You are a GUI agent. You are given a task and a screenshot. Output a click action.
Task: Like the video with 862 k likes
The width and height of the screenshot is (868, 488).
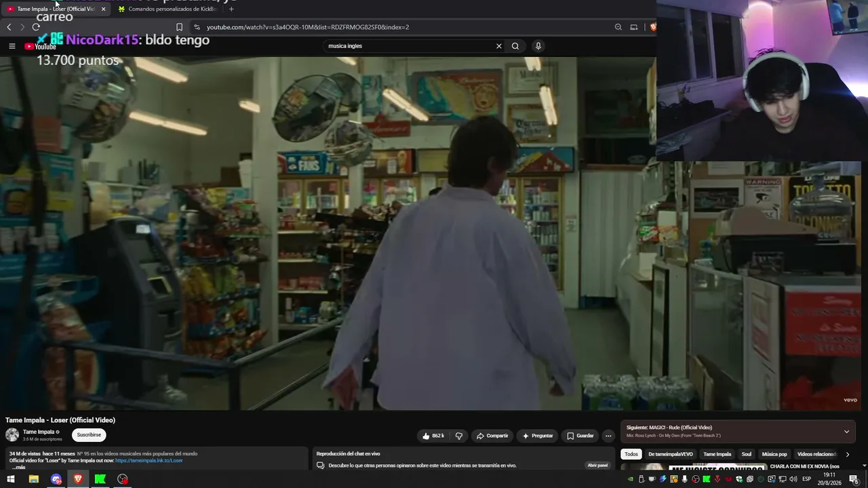coord(433,436)
